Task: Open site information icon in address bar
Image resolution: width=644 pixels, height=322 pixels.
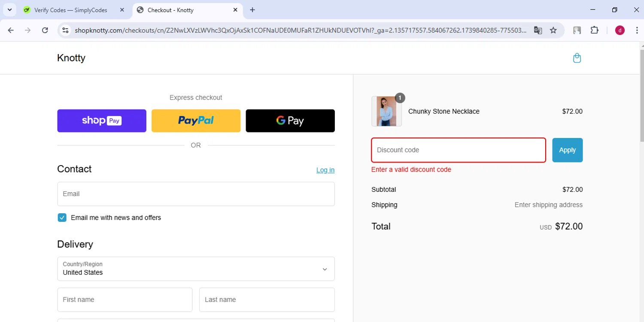Action: [x=65, y=30]
